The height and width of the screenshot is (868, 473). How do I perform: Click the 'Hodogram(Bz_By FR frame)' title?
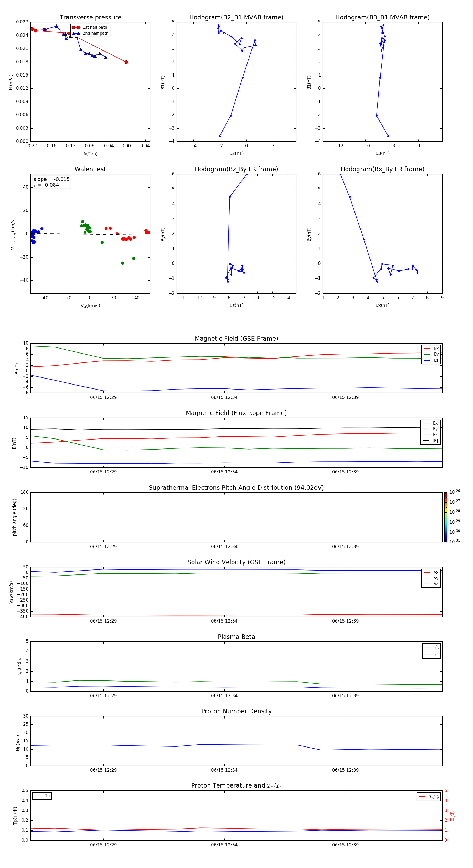click(x=236, y=169)
